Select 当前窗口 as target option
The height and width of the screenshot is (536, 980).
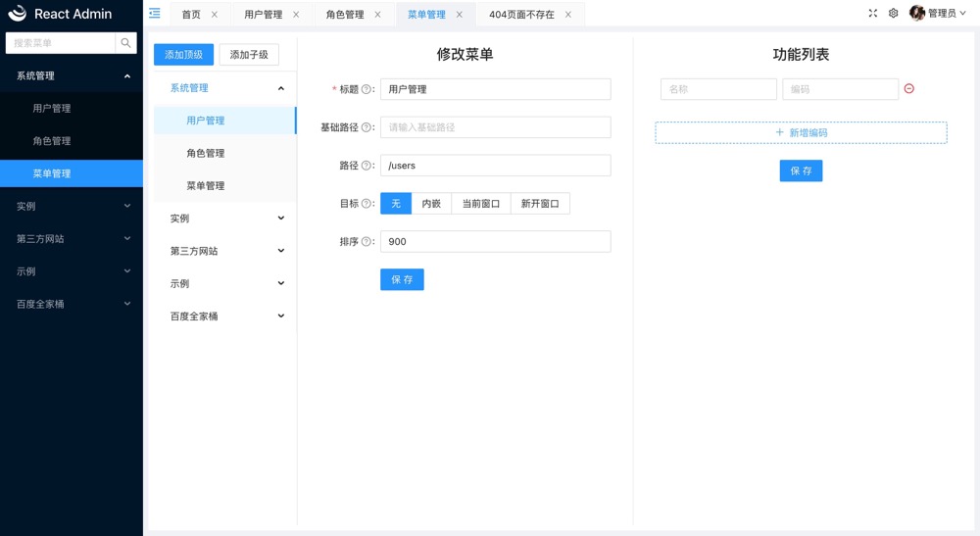pos(480,204)
